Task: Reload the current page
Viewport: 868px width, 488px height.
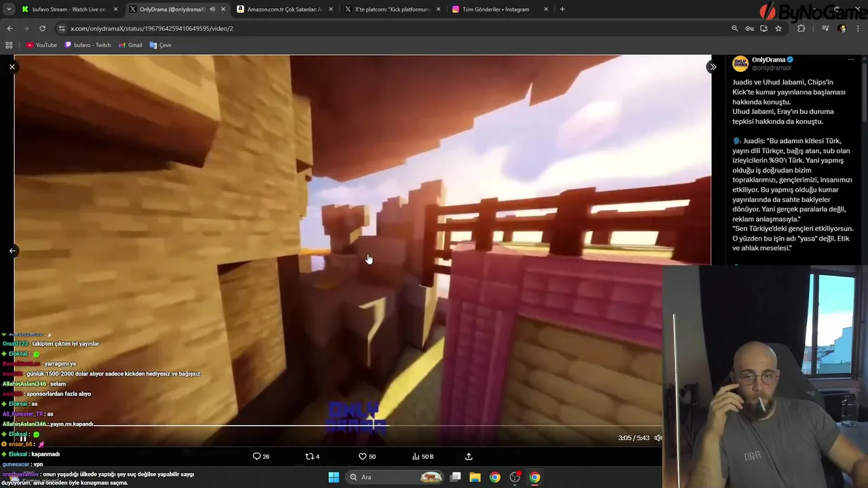Action: (42, 28)
